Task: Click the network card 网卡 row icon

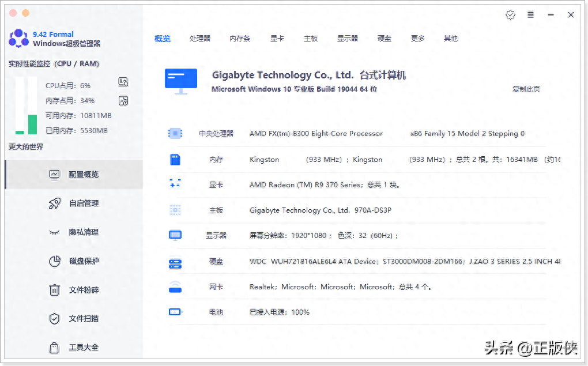Action: [175, 286]
